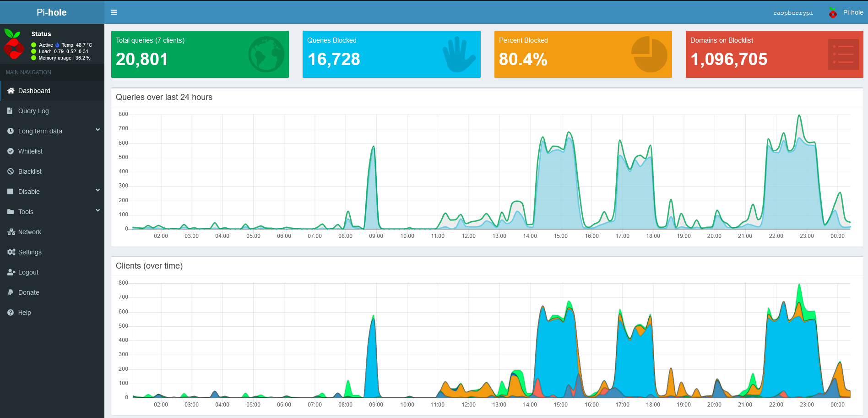Click the Settings gears icon
The image size is (868, 418).
pyautogui.click(x=11, y=252)
